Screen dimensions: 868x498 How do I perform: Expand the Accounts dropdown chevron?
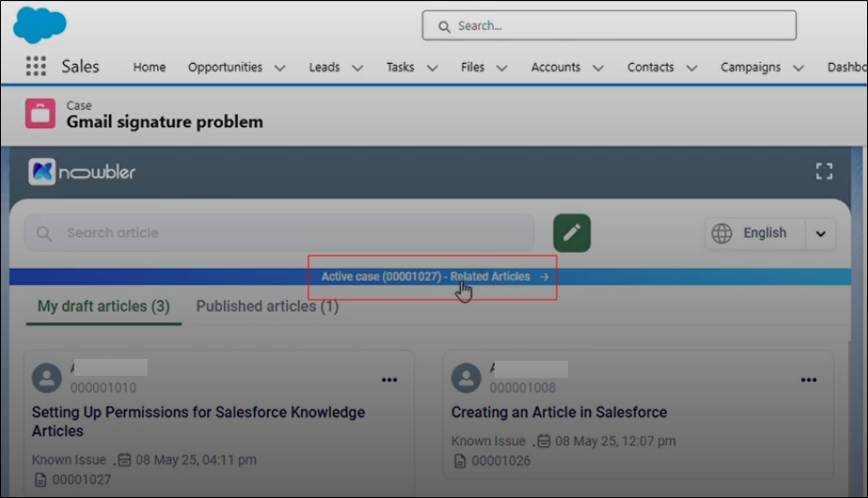598,68
